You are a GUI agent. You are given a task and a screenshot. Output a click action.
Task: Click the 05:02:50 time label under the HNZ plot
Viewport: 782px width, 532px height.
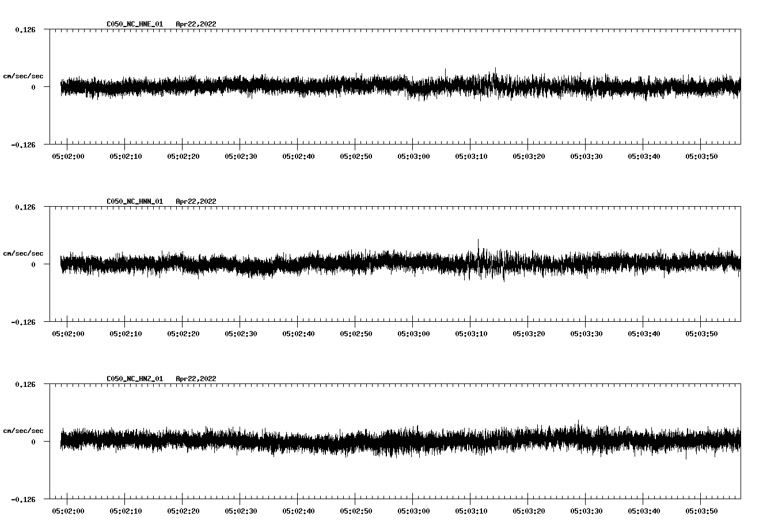pyautogui.click(x=356, y=511)
